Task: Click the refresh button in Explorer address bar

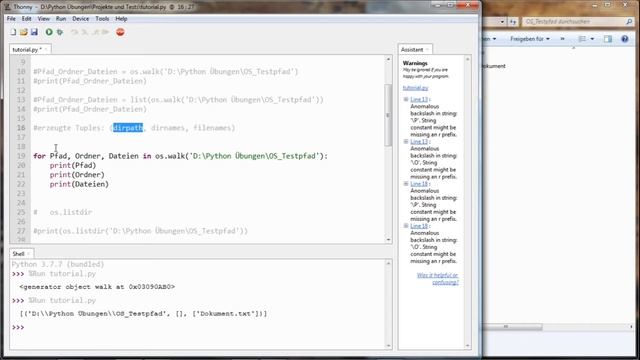Action: pyautogui.click(x=513, y=22)
